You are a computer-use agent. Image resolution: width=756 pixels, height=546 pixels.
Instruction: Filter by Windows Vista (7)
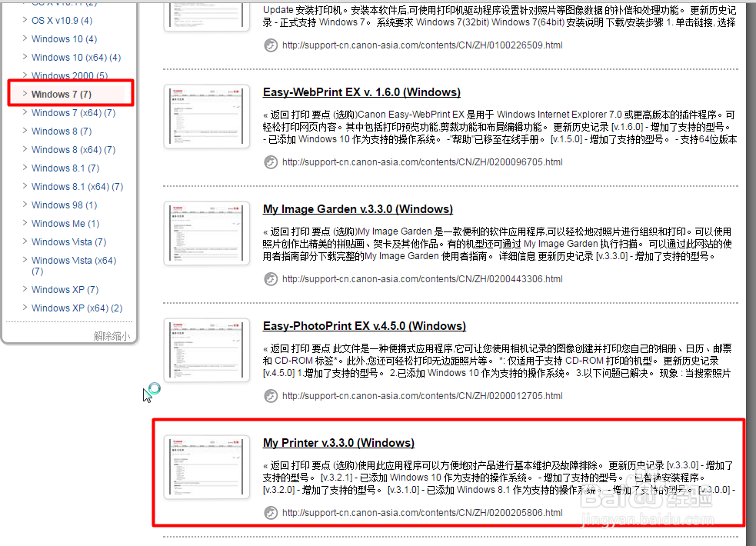68,242
